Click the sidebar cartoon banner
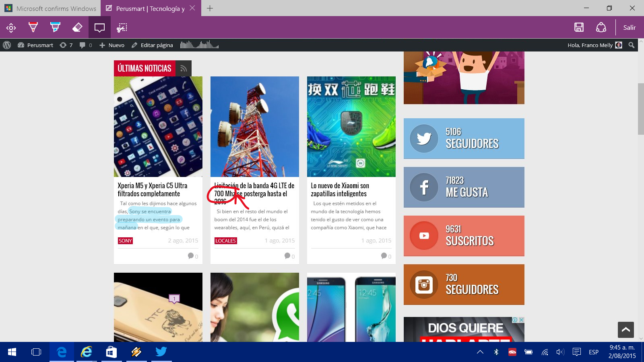 coord(464,78)
